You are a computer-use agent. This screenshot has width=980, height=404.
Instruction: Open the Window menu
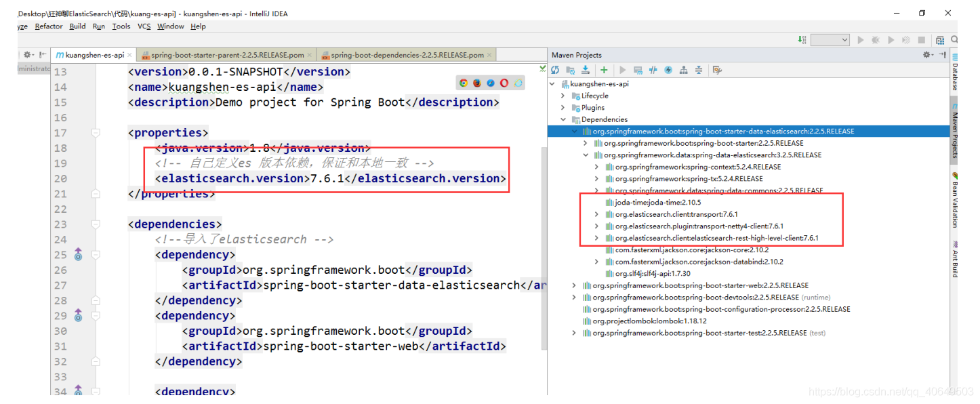click(171, 26)
